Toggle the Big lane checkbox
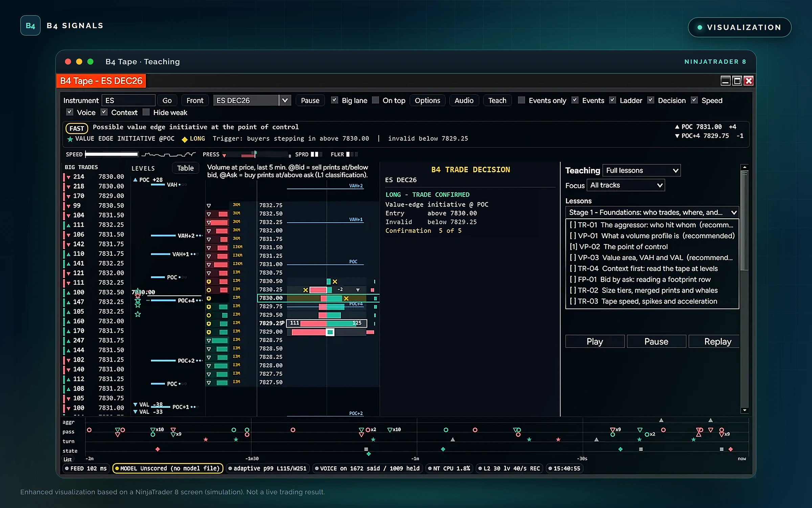 334,100
